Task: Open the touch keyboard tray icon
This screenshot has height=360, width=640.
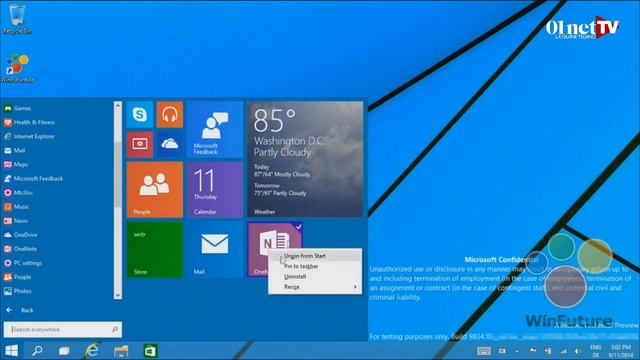Action: coord(484,351)
